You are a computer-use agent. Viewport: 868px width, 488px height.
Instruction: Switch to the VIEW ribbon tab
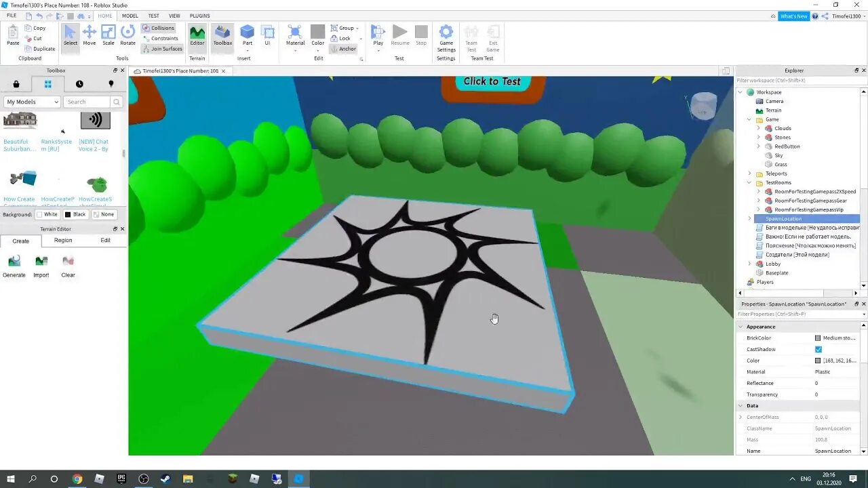tap(174, 16)
